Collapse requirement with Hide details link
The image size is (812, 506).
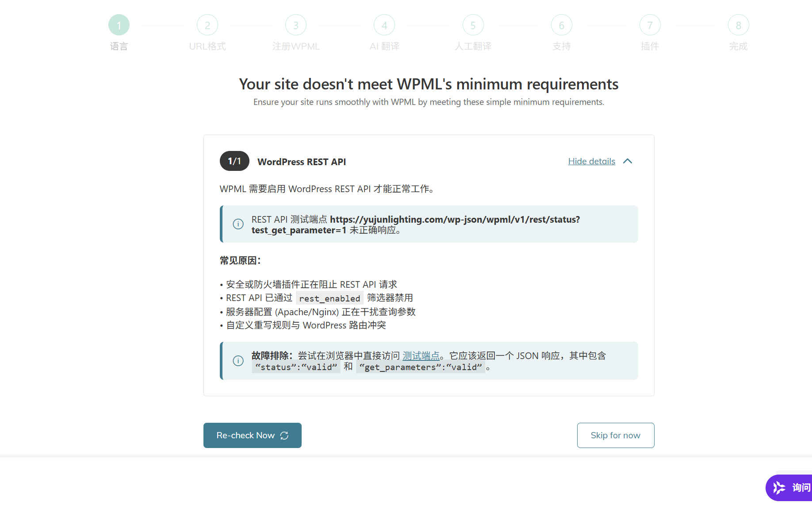coord(592,161)
